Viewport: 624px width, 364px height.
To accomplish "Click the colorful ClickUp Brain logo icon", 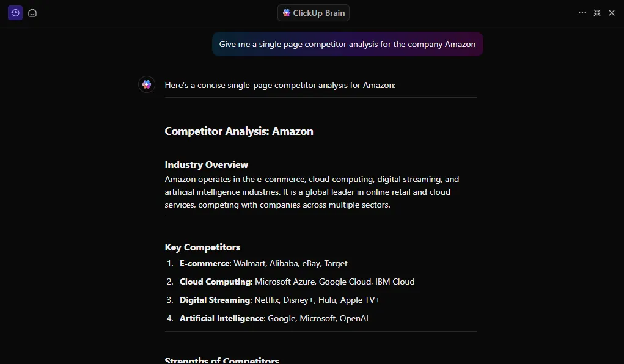I will (x=287, y=13).
